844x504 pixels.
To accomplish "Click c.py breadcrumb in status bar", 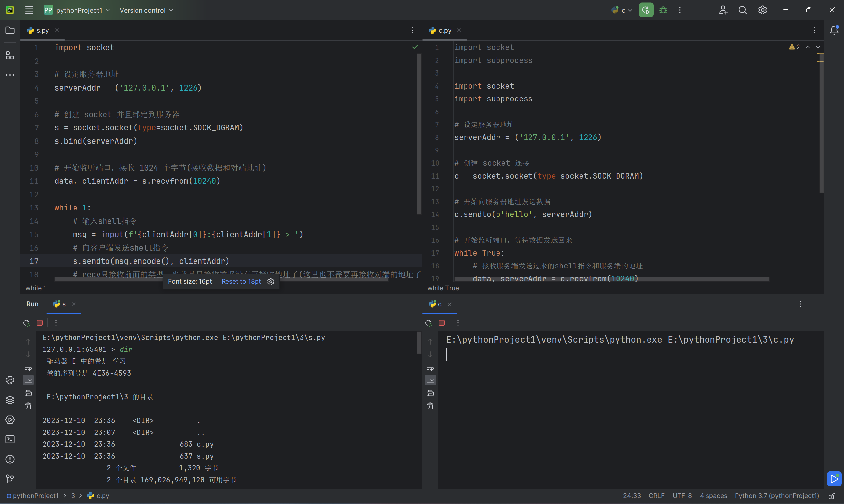I will [99, 496].
